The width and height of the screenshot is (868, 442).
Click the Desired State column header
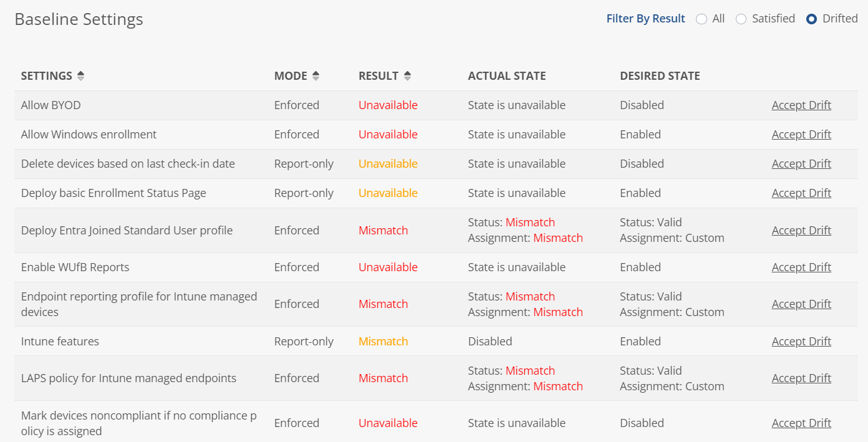(x=660, y=76)
